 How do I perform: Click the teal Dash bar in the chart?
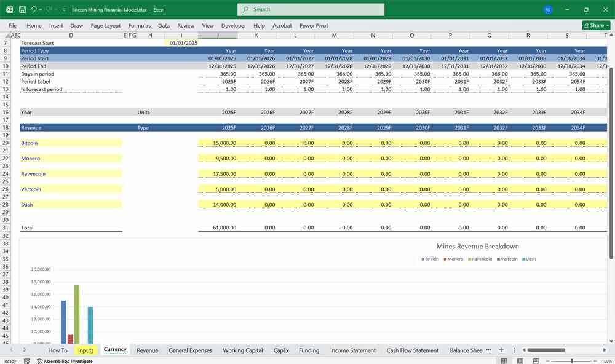point(90,325)
